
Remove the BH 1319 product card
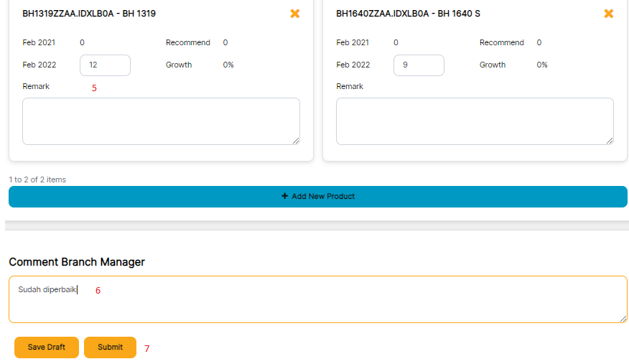(294, 14)
